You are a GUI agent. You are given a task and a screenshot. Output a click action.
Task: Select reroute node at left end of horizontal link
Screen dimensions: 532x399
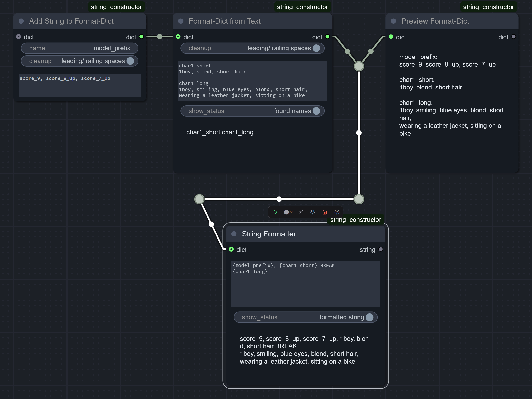coord(199,199)
